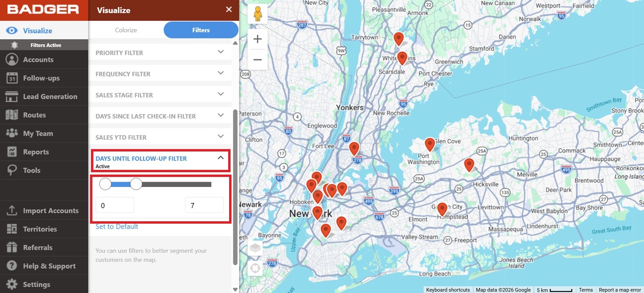Click the filter panel scrollbar thumb
The width and height of the screenshot is (644, 293).
[x=235, y=187]
